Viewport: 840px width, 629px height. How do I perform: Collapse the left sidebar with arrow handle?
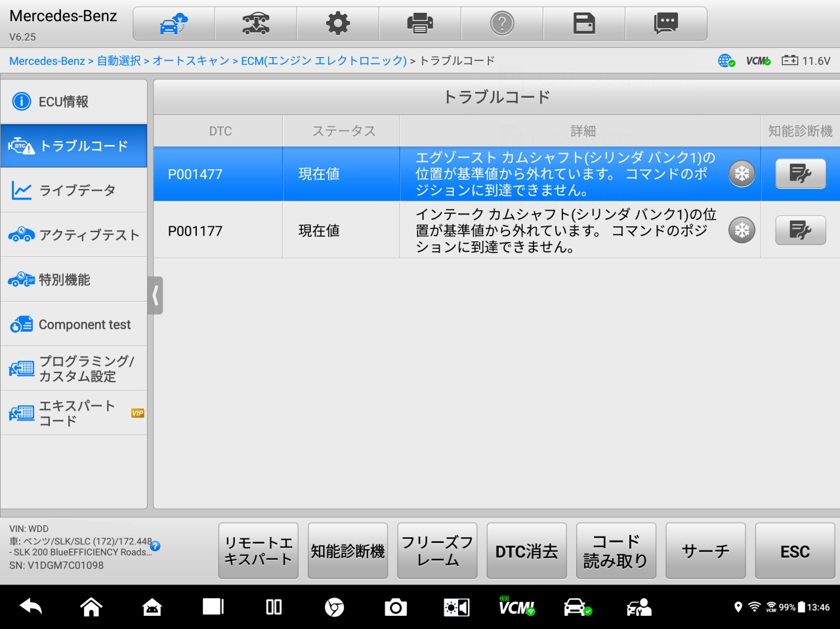(x=156, y=296)
